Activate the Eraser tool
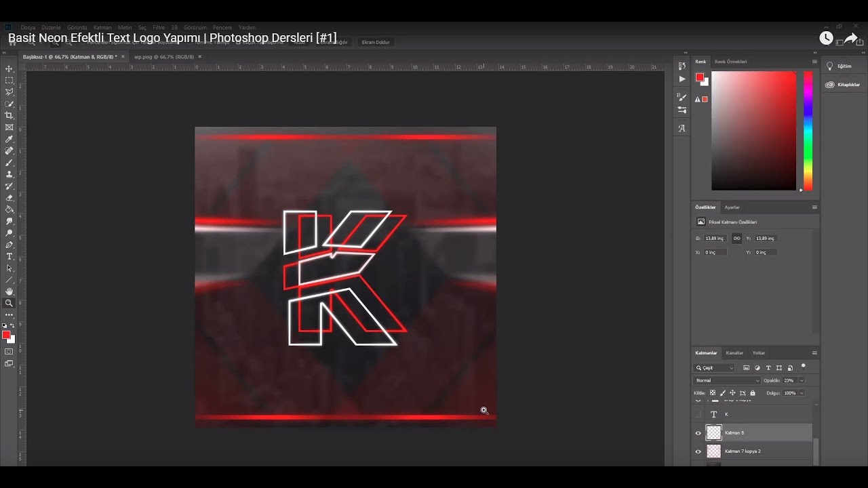 [x=9, y=198]
